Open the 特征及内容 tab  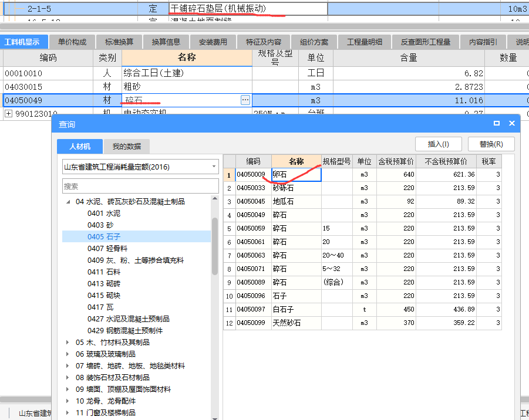[x=264, y=42]
